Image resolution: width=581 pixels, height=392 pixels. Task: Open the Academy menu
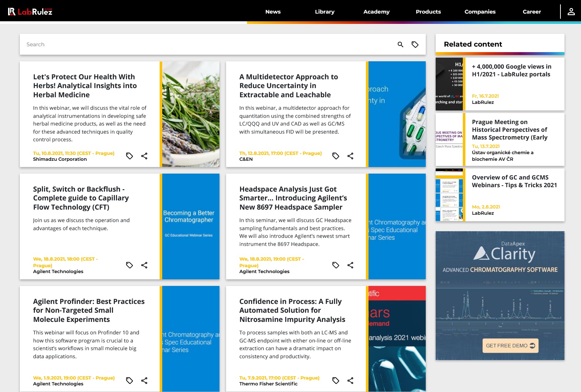coord(377,12)
